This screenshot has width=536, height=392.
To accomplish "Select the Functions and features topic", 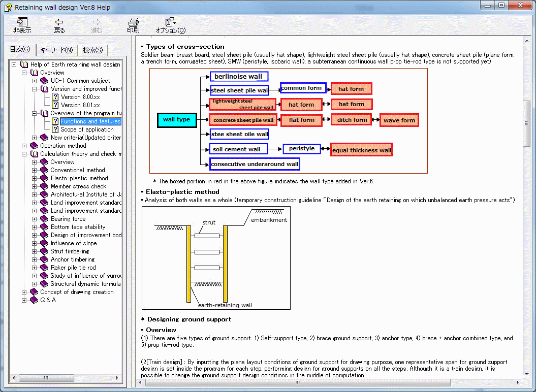I will pos(90,121).
